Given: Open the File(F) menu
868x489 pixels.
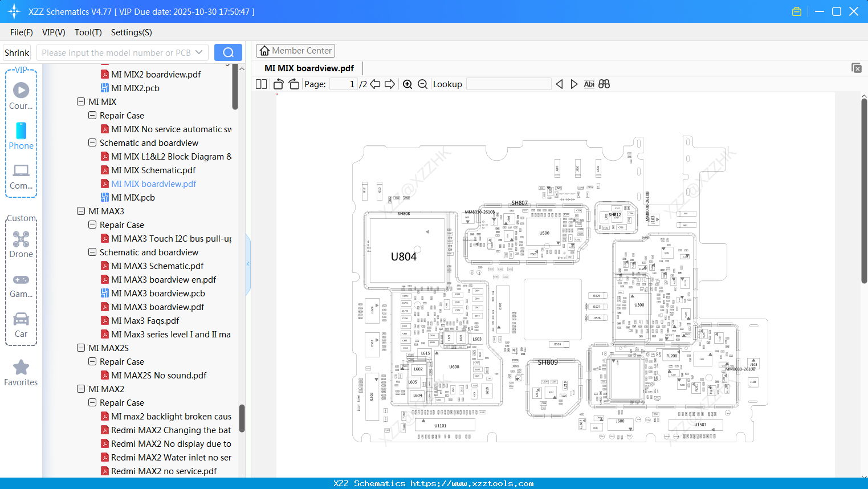Looking at the screenshot, I should 22,32.
